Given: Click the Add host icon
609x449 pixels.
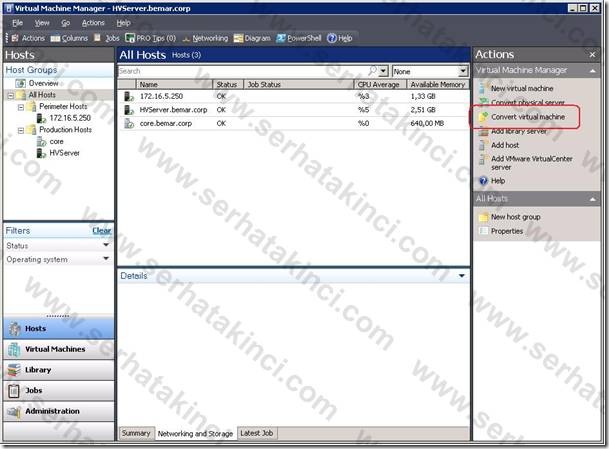Looking at the screenshot, I should 482,145.
